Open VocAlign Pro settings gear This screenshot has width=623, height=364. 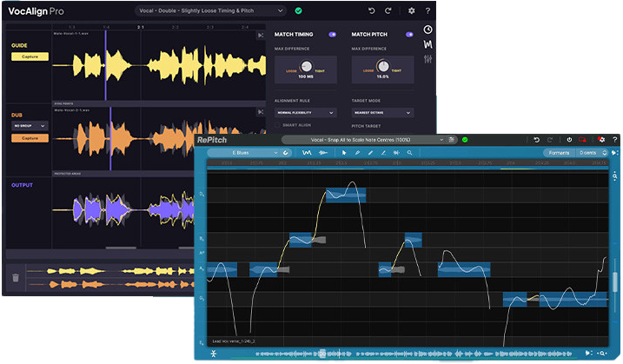click(x=412, y=10)
